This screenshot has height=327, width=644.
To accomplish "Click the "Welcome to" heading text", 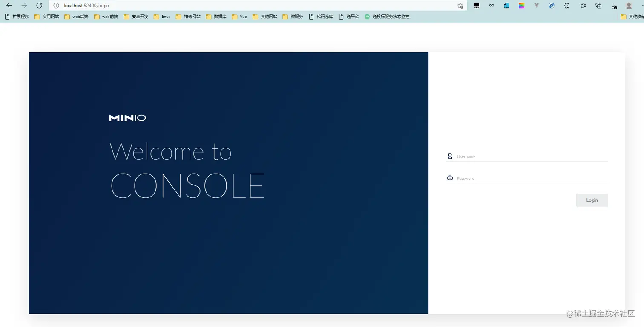I will [170, 151].
